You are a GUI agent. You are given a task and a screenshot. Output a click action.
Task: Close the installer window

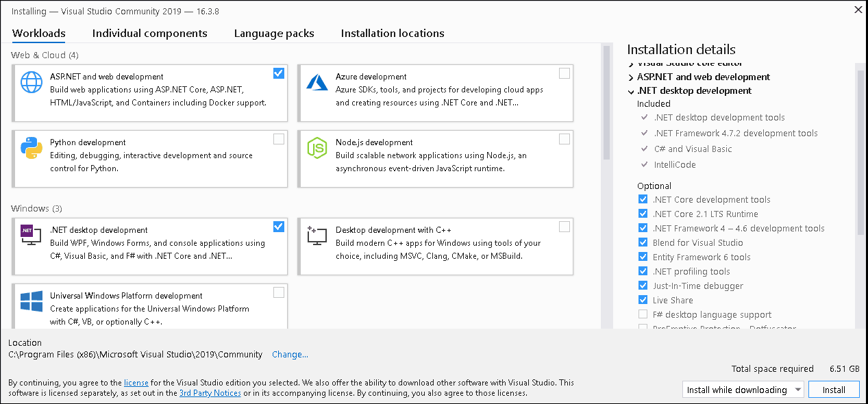pyautogui.click(x=858, y=9)
